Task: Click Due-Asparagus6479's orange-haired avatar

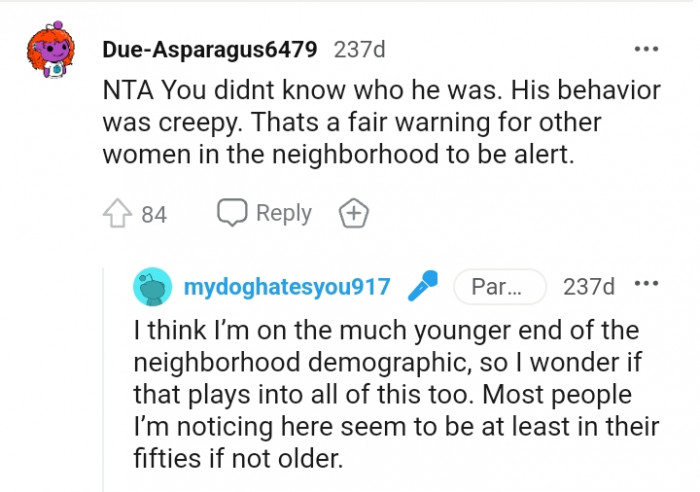Action: (51, 51)
